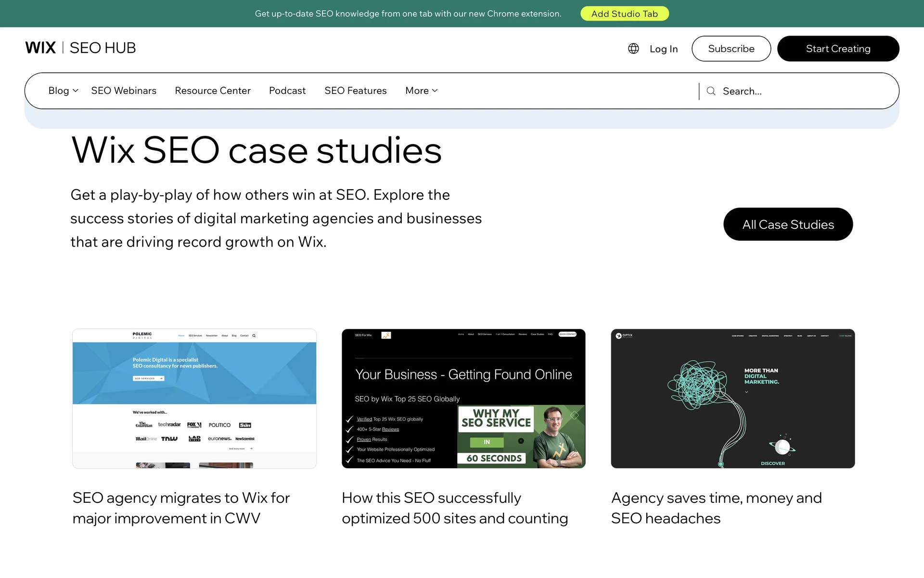Open the Polemic Digital case study thumbnail
The width and height of the screenshot is (924, 578).
point(194,398)
